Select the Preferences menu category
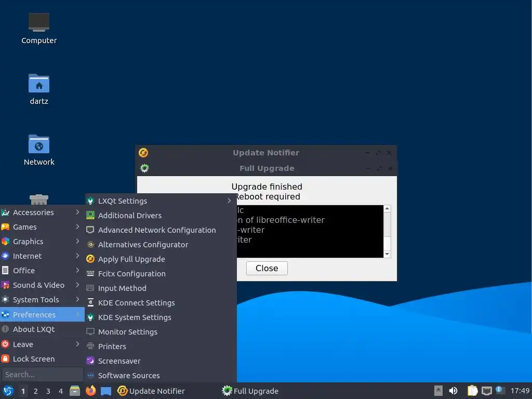The width and height of the screenshot is (532, 399). coord(42,314)
